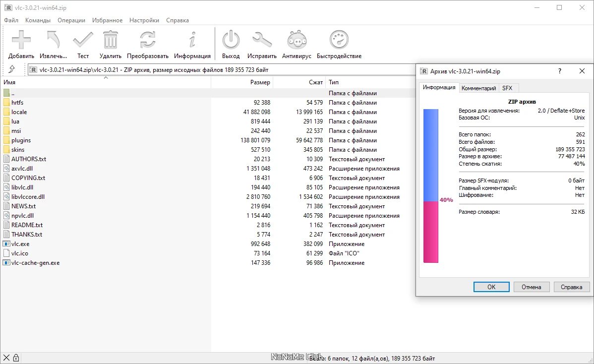Close the Архив vlc-3.0.21-win64.zip dialog
The width and height of the screenshot is (594, 364).
pyautogui.click(x=582, y=71)
